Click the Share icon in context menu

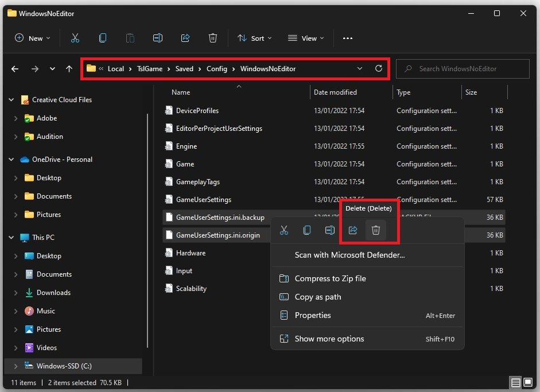353,230
